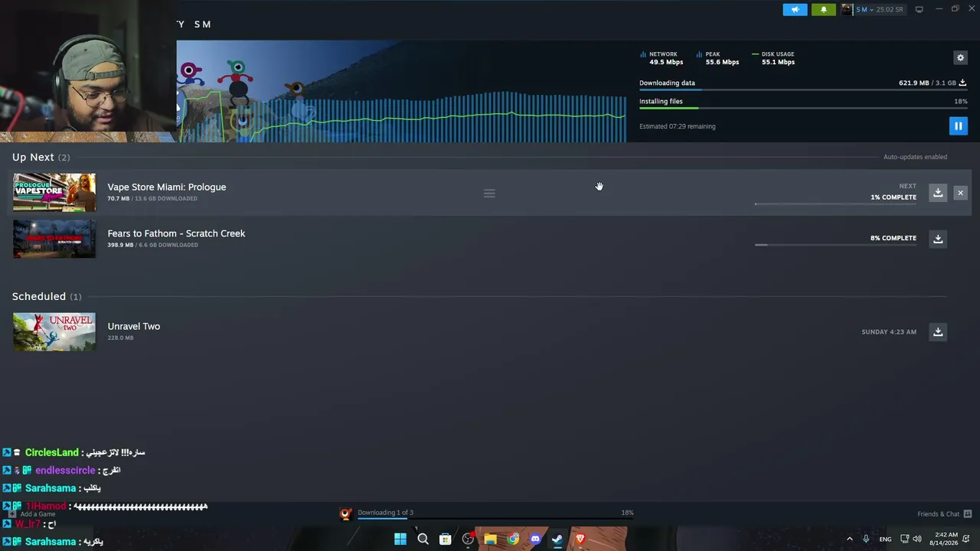Select Unravel Two title
The height and width of the screenshot is (551, 980).
coord(134,326)
